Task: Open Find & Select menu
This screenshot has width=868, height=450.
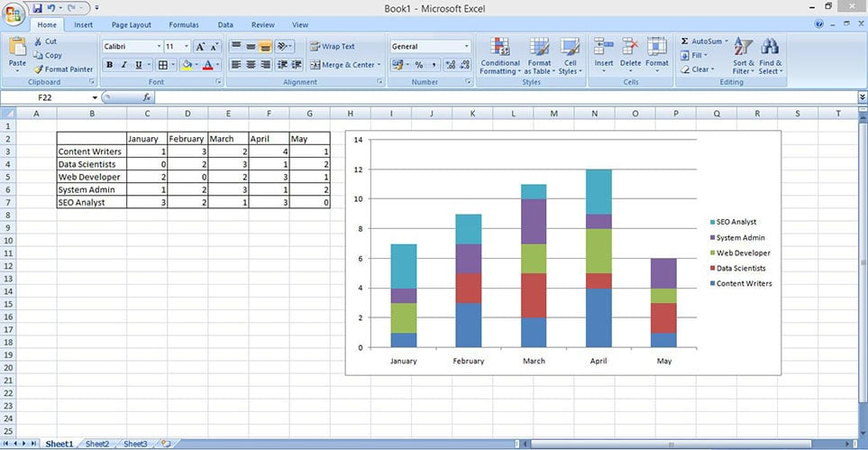Action: pos(771,56)
